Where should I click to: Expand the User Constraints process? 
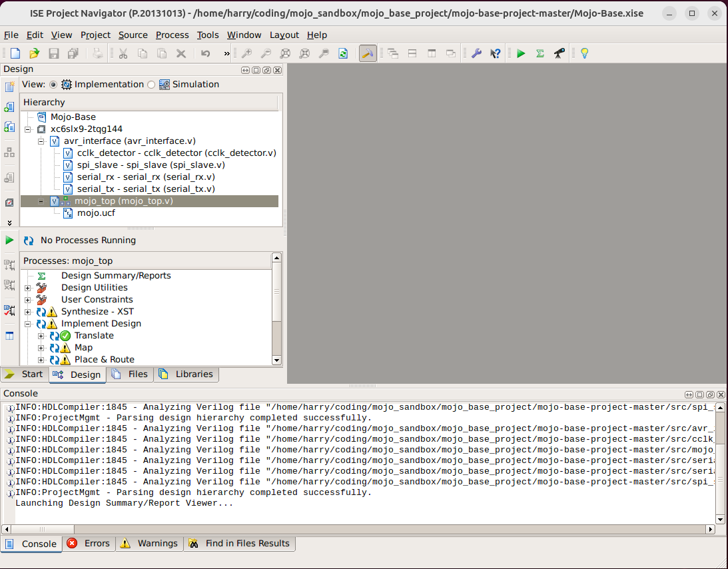tap(28, 300)
